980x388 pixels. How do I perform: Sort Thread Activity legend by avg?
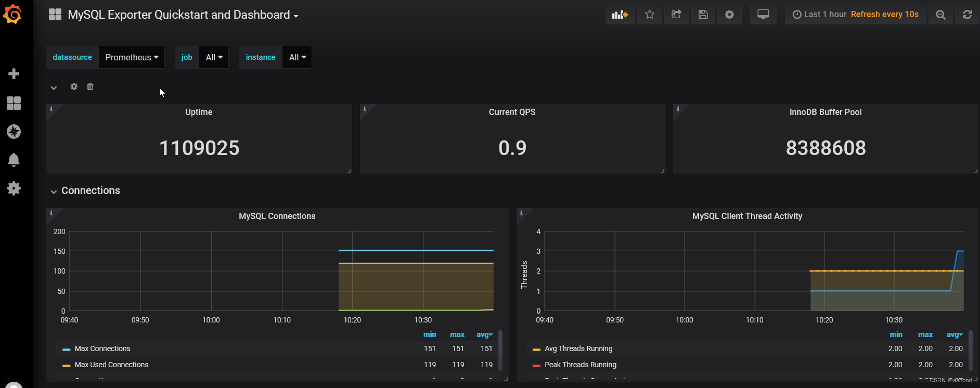pos(955,334)
